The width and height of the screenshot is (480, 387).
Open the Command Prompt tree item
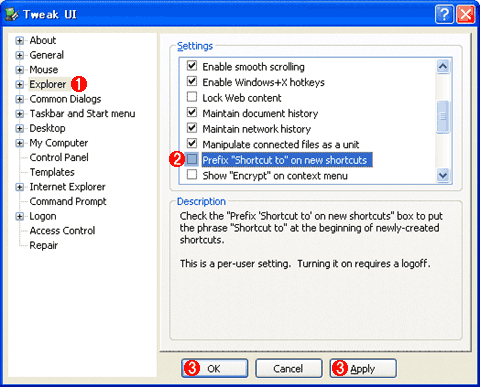68,201
